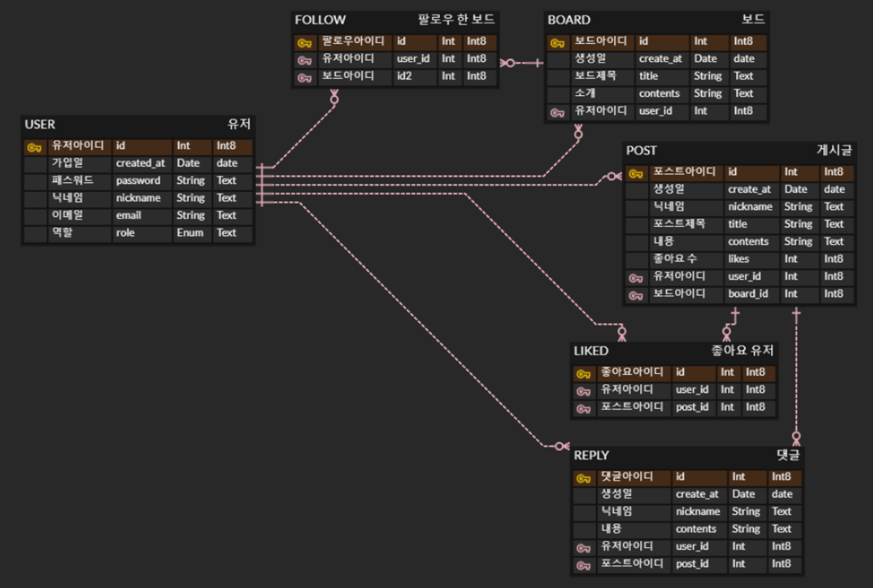Click the user_id foreign key icon in LIKED

tap(584, 391)
